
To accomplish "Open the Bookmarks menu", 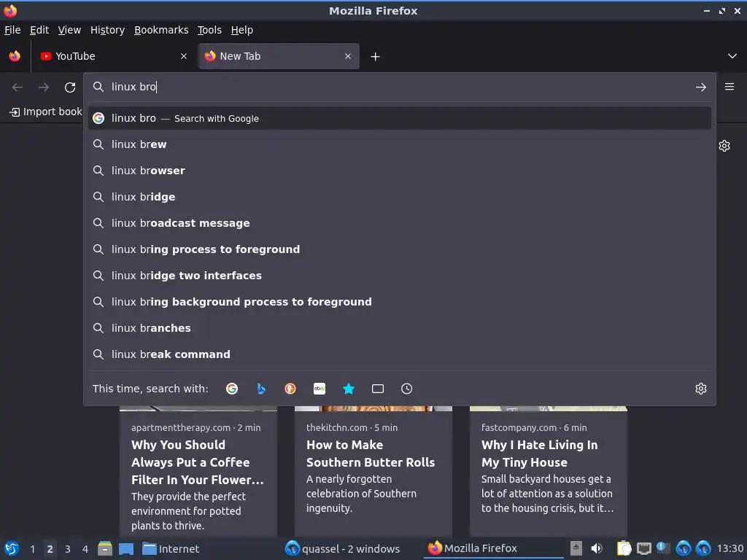I will point(161,30).
